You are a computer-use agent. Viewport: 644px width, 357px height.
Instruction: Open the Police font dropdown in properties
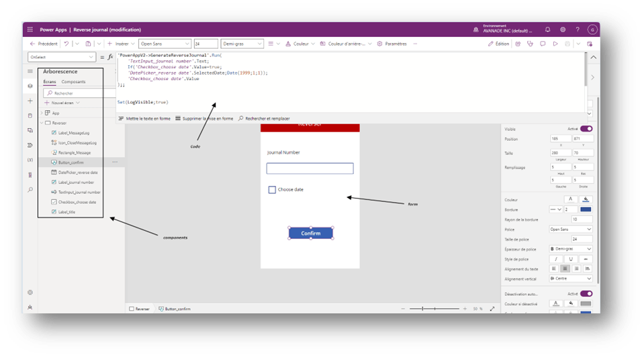[570, 229]
